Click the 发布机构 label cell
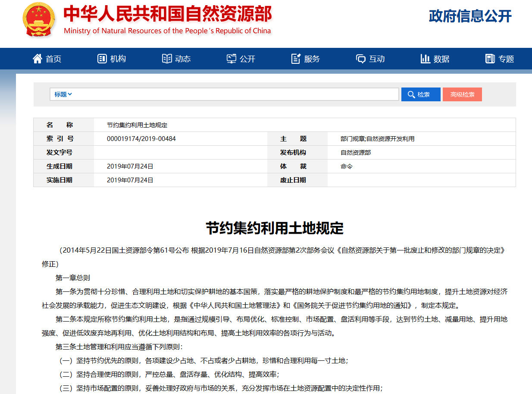Viewport: 532px width, 394px height. (297, 153)
